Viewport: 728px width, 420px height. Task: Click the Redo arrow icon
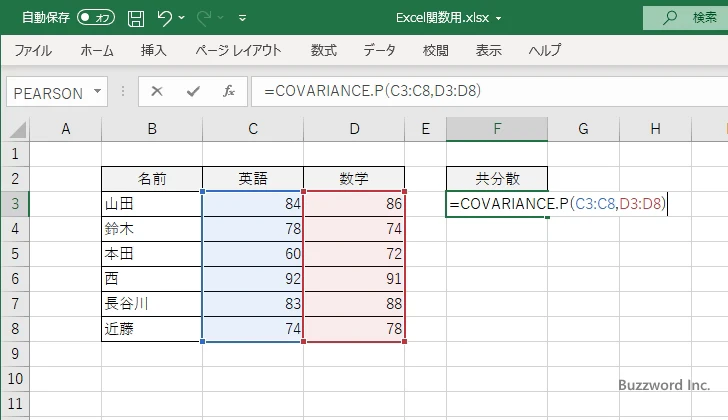(204, 18)
